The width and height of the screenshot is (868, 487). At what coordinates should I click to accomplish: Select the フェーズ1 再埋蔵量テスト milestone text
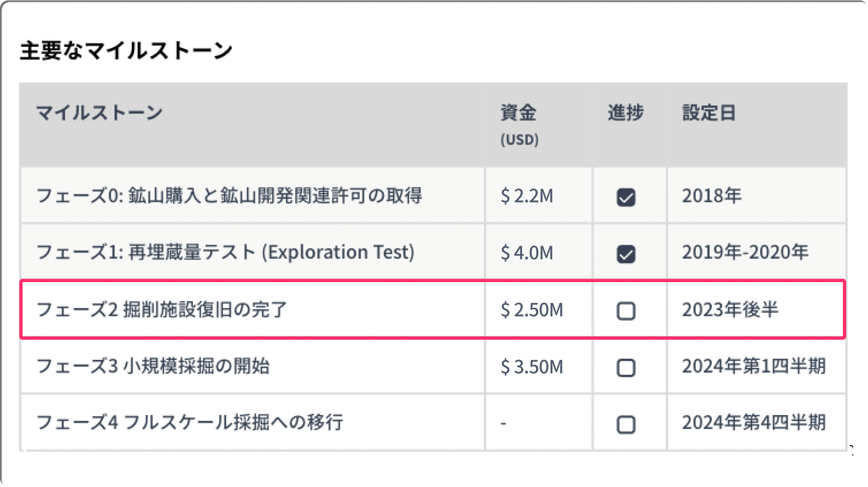click(225, 252)
